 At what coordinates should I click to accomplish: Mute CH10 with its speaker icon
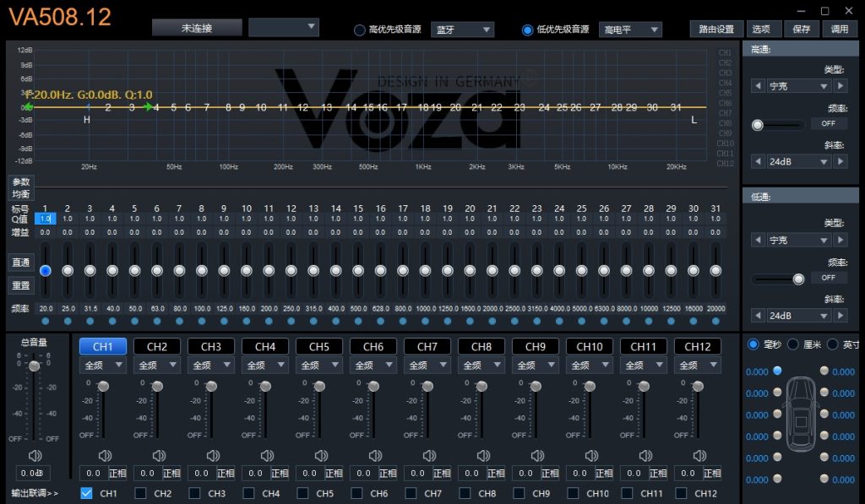[591, 456]
